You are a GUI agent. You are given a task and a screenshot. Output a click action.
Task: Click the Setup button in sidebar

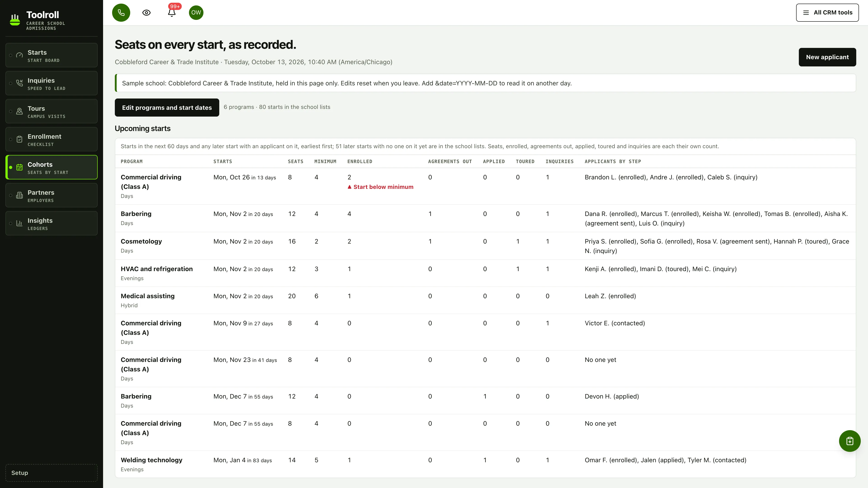coord(52,473)
